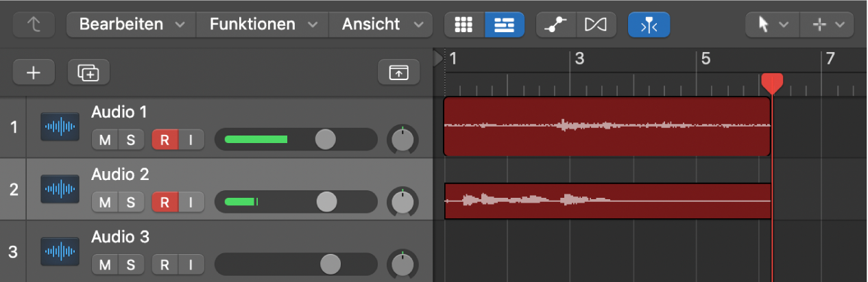The image size is (868, 282).
Task: Select the red audio region on Audio 1
Action: [607, 127]
